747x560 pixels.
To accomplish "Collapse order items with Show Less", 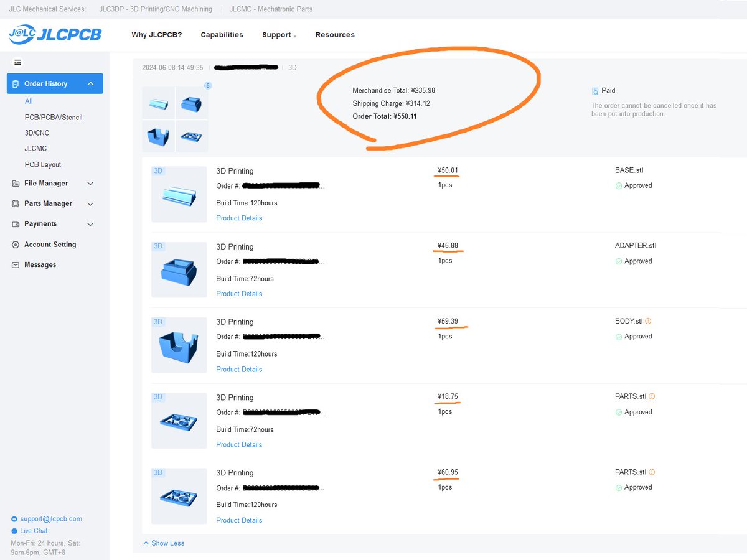I will (164, 543).
